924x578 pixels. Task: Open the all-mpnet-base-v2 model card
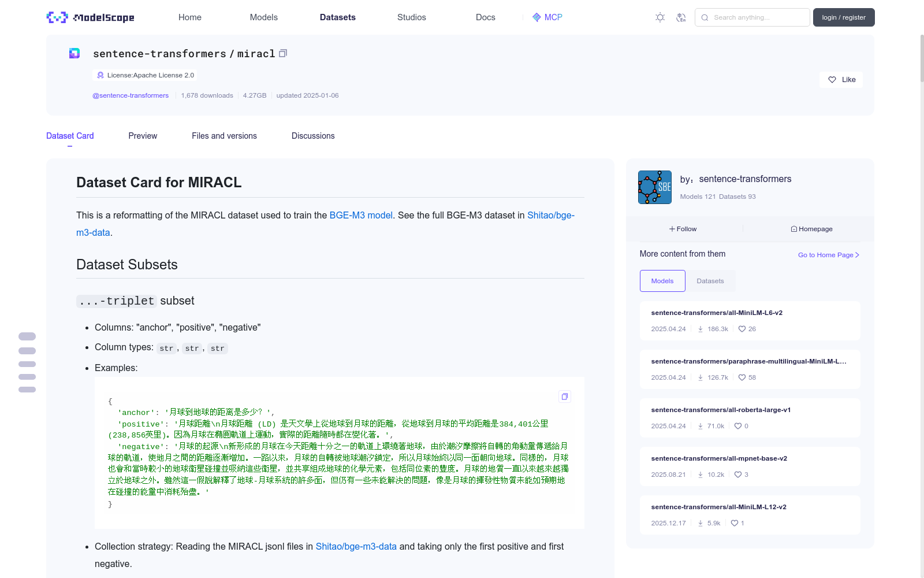coord(750,466)
